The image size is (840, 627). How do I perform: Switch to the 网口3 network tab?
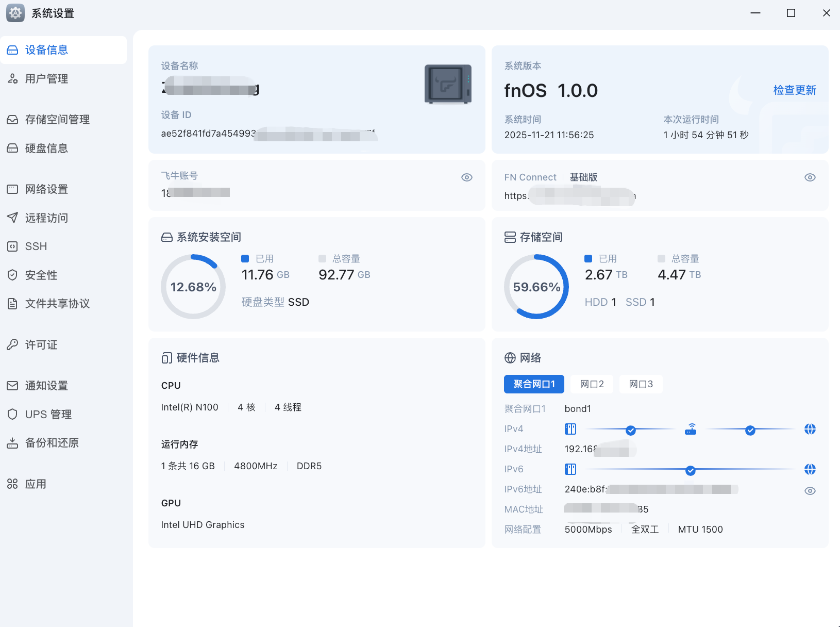[x=641, y=384]
